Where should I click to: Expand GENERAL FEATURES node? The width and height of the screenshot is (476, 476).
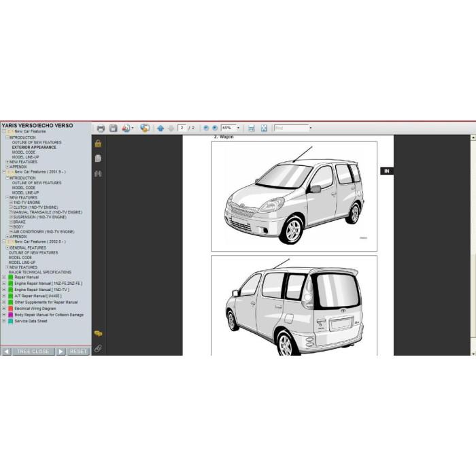pos(7,248)
